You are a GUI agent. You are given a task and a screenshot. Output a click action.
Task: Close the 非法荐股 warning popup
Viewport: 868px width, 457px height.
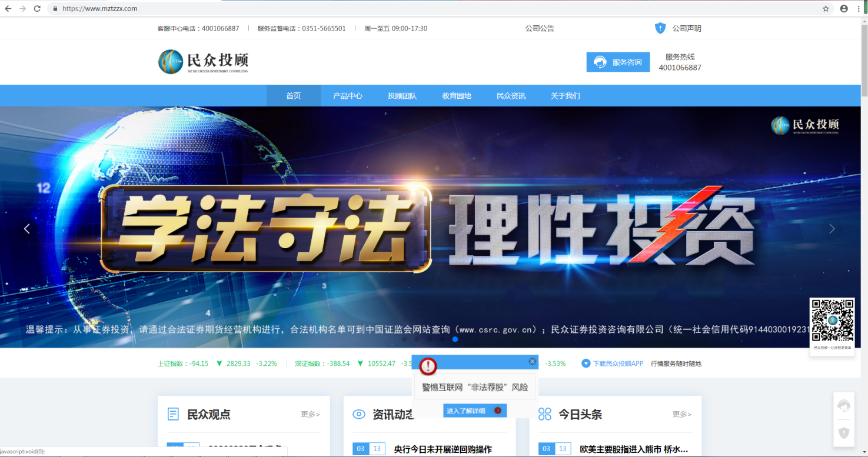[x=533, y=362]
